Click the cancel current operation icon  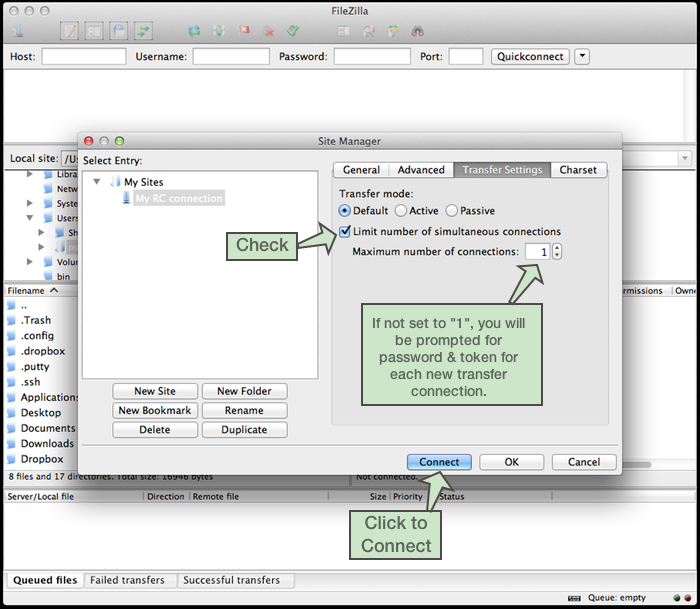[x=244, y=31]
